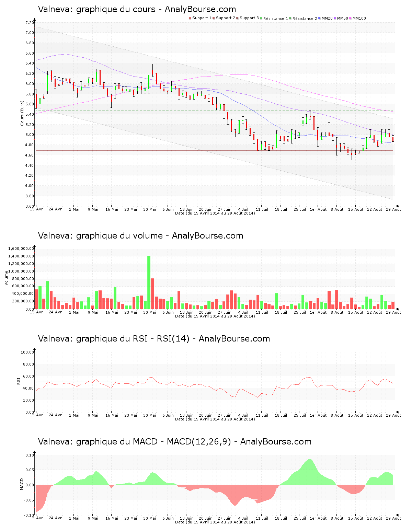The width and height of the screenshot is (412, 532).
Task: Click the tallest green volume bar at 30 Mai
Action: 149,282
